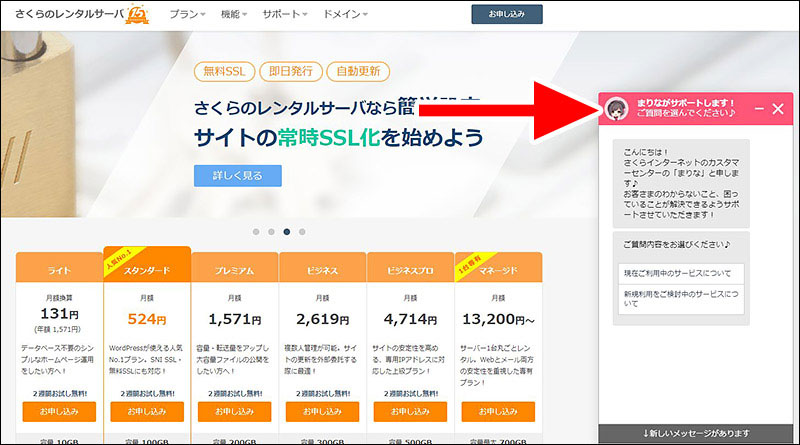Apply for the スタンダード plan
This screenshot has height=445, width=800.
[x=147, y=410]
